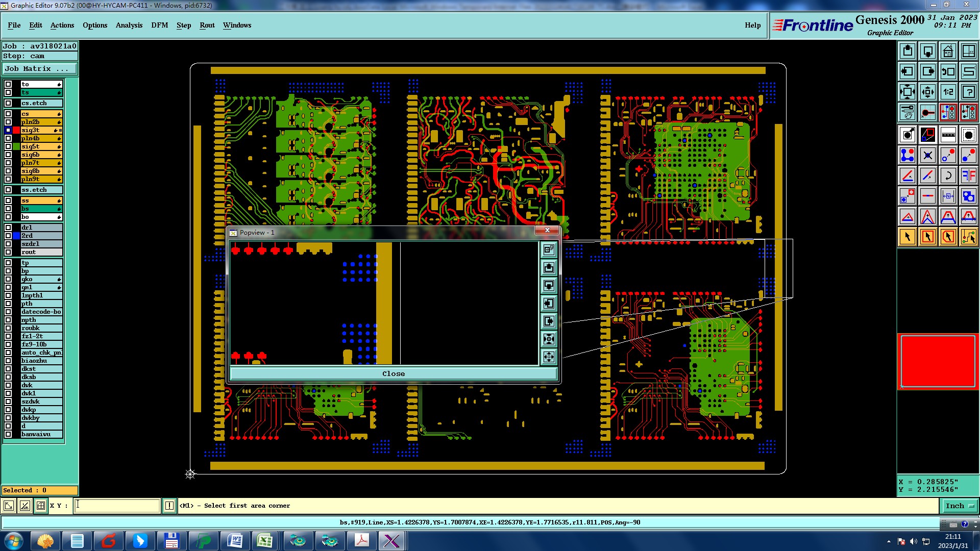Open the Inch units dropdown
980x551 pixels.
click(960, 506)
